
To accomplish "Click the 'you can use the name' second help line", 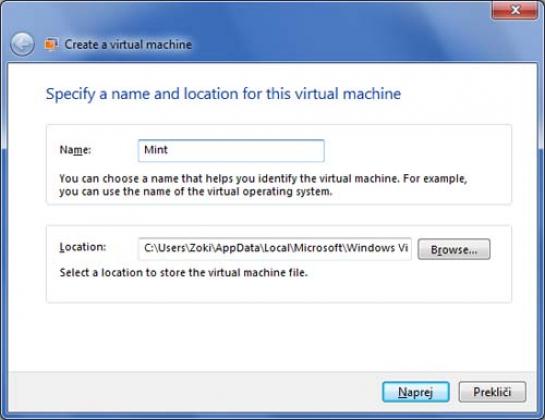I will (196, 192).
